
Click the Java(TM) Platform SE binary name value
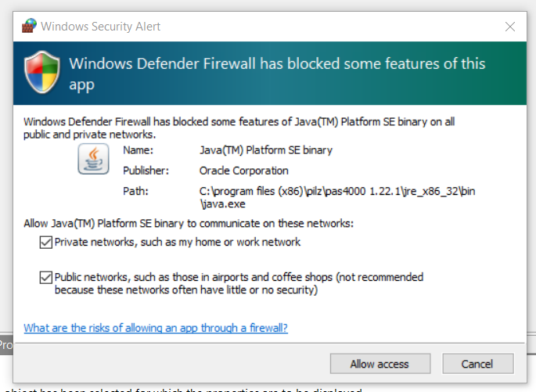tap(266, 150)
